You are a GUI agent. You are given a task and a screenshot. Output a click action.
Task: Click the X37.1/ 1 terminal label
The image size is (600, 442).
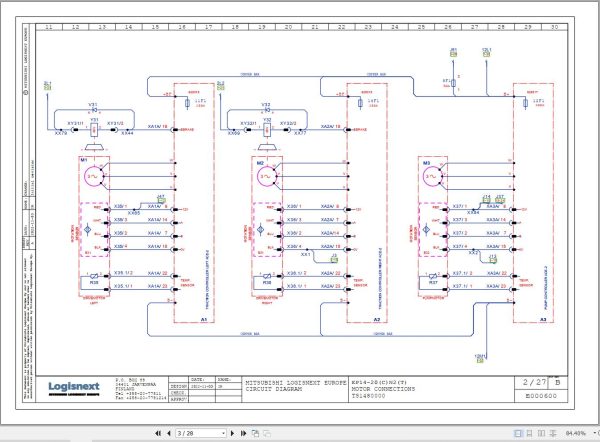click(x=462, y=286)
